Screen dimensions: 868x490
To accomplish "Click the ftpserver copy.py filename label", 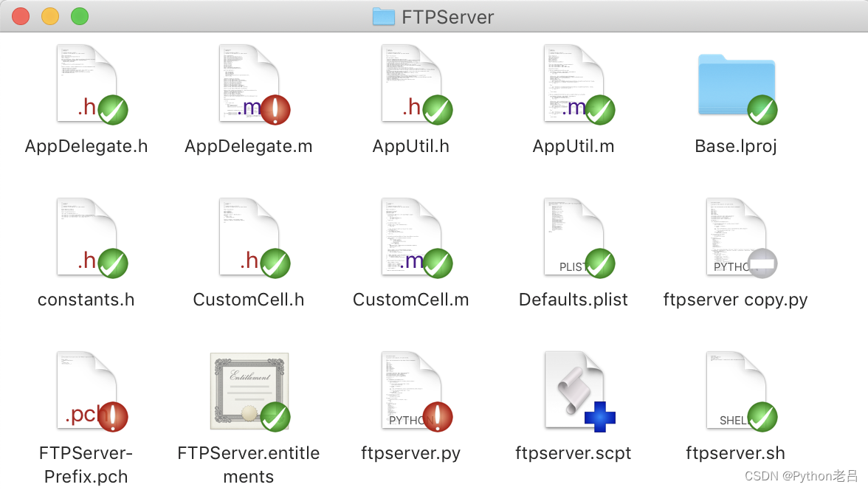I will [x=736, y=300].
